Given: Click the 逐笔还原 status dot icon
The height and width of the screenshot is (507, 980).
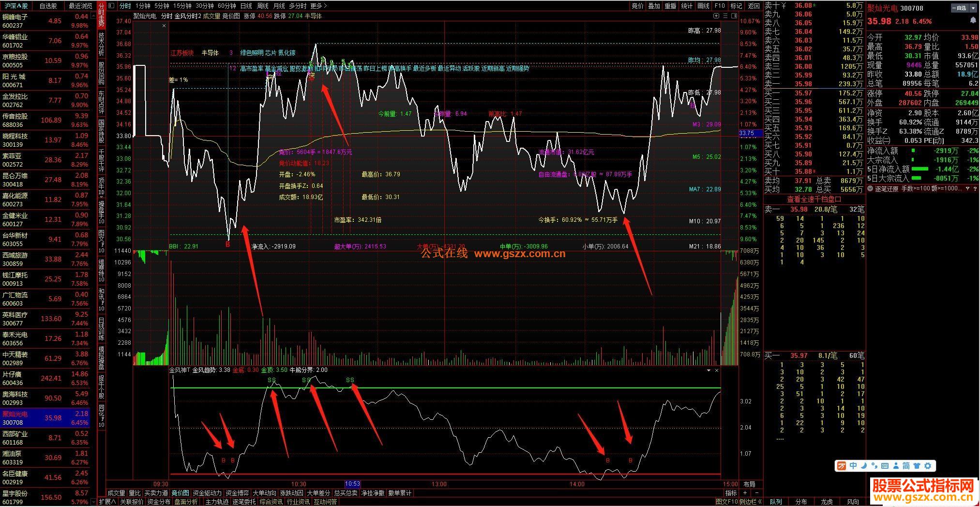Looking at the screenshot, I should coord(871,189).
